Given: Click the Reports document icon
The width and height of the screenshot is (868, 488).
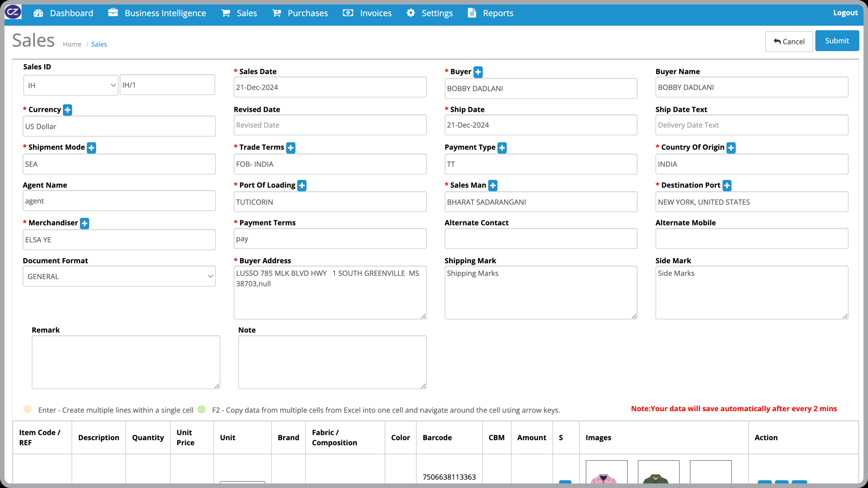Looking at the screenshot, I should point(472,13).
